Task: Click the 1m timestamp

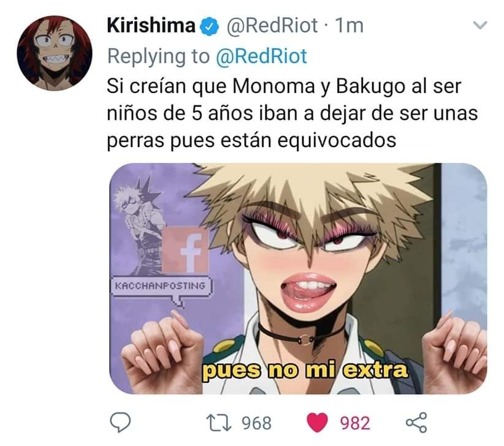Action: pyautogui.click(x=349, y=26)
